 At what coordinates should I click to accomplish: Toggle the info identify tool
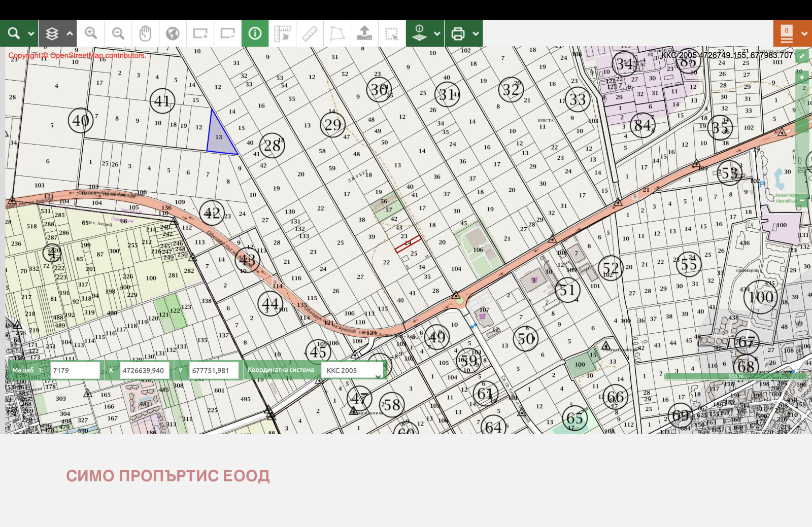(255, 33)
